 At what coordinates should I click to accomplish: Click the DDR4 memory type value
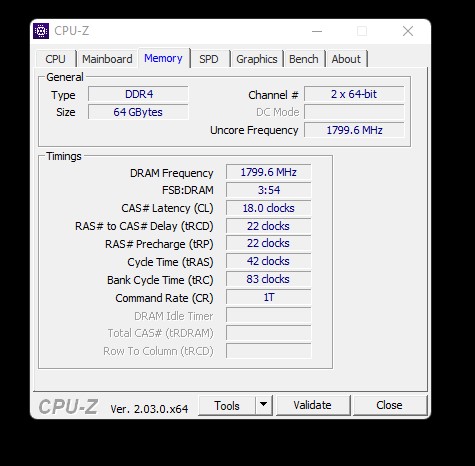point(138,94)
